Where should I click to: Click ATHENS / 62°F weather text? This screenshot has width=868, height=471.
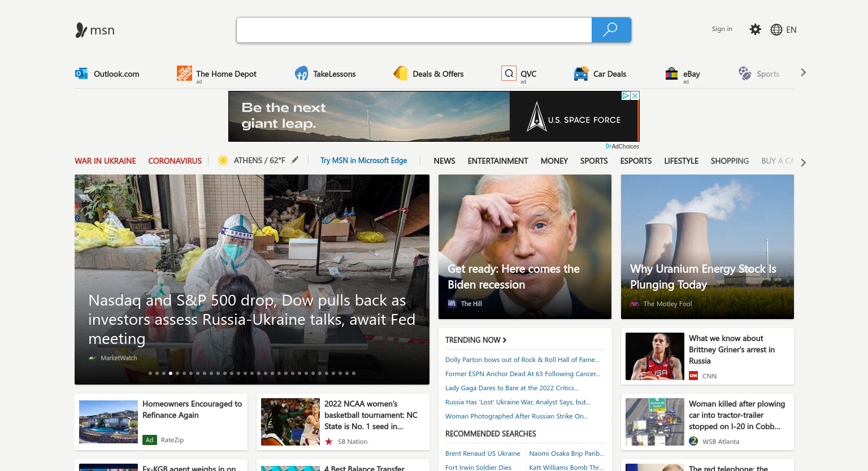(259, 160)
